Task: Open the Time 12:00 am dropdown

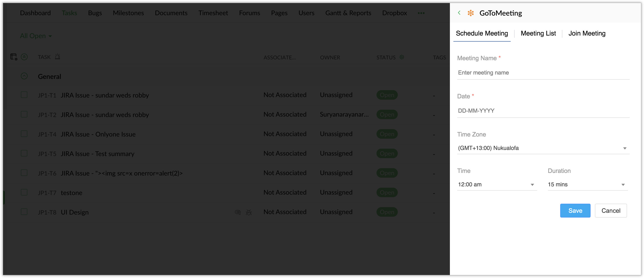Action: (x=497, y=184)
